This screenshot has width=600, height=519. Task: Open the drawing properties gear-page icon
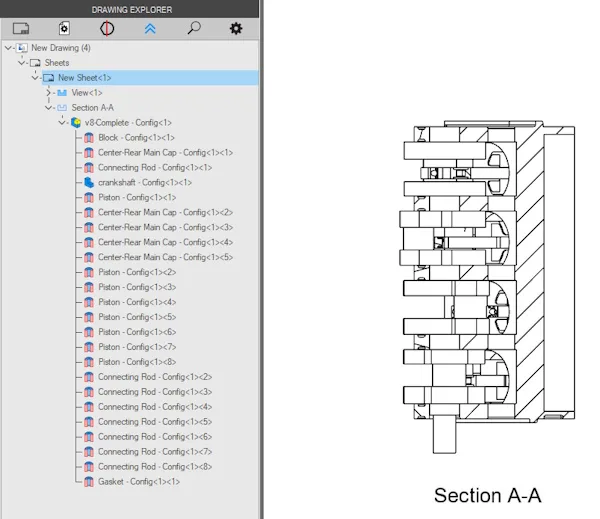point(64,29)
